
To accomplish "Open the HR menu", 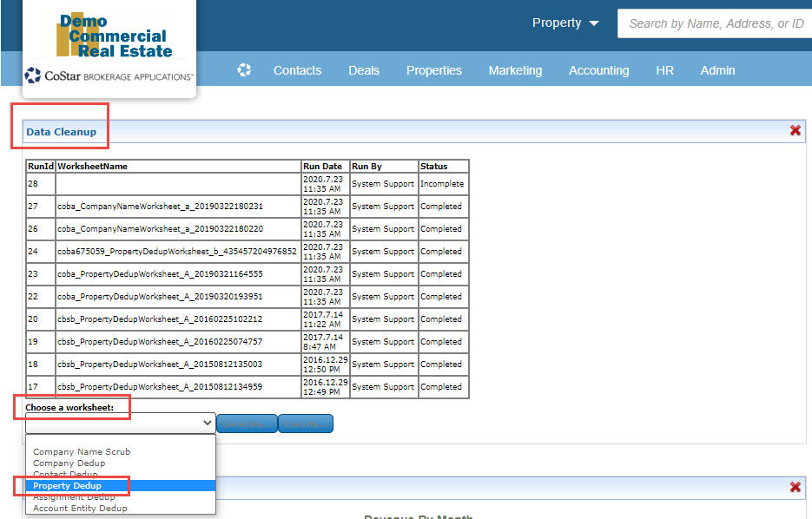I will (x=664, y=70).
